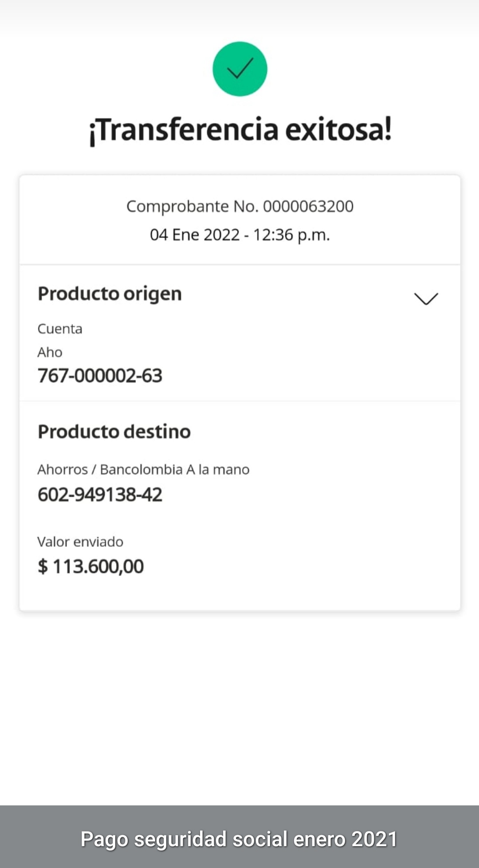This screenshot has width=479, height=868.
Task: Tap the time 12:36 p.m.
Action: pos(291,235)
